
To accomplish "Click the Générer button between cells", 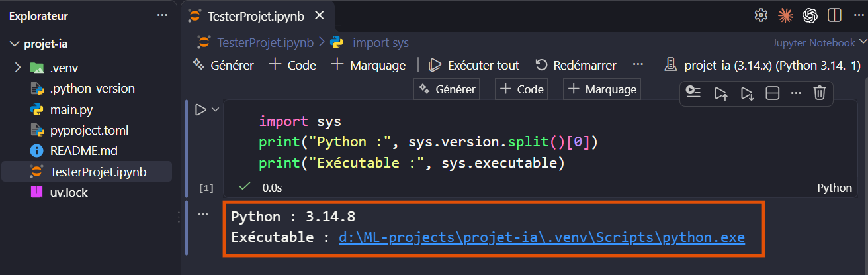I will (x=447, y=89).
